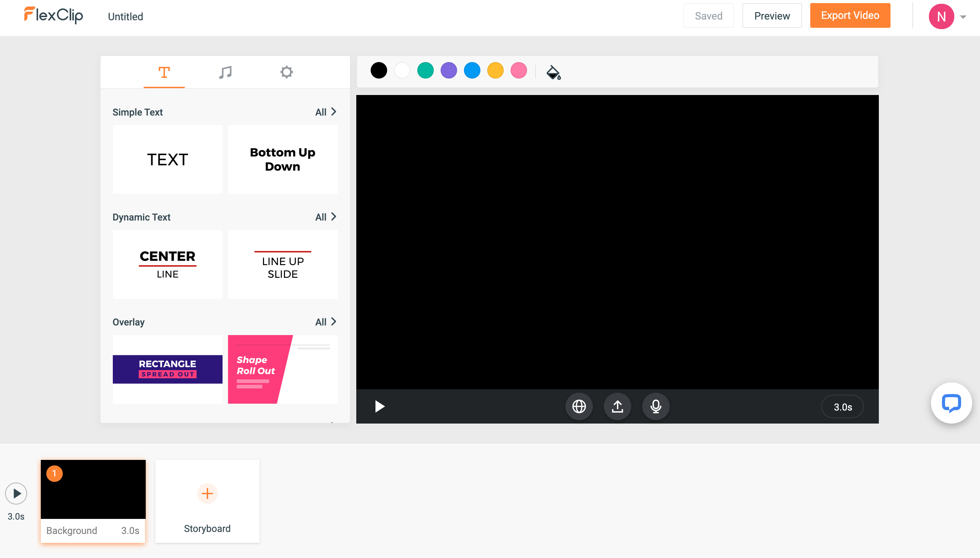Click clip number 1 badge

(55, 473)
